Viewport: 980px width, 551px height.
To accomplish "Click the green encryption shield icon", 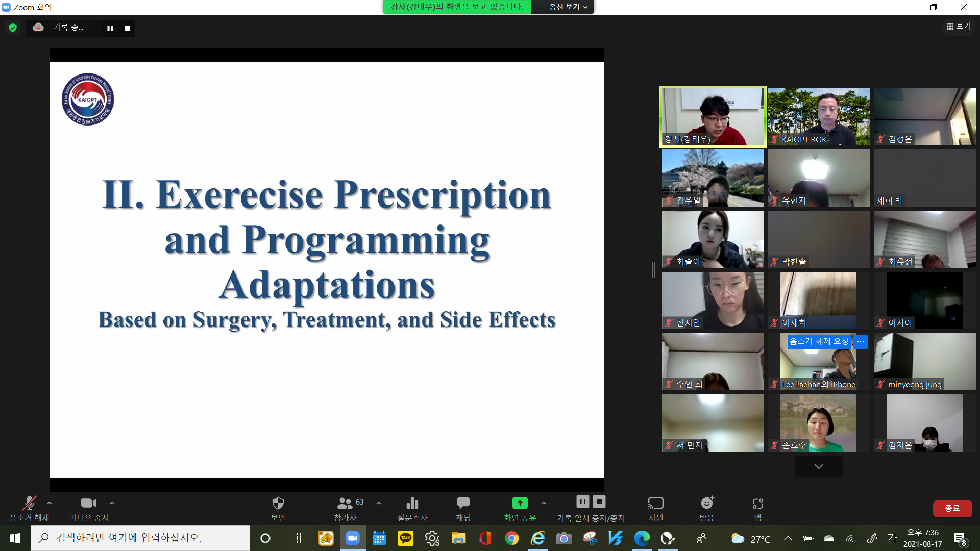I will [13, 28].
